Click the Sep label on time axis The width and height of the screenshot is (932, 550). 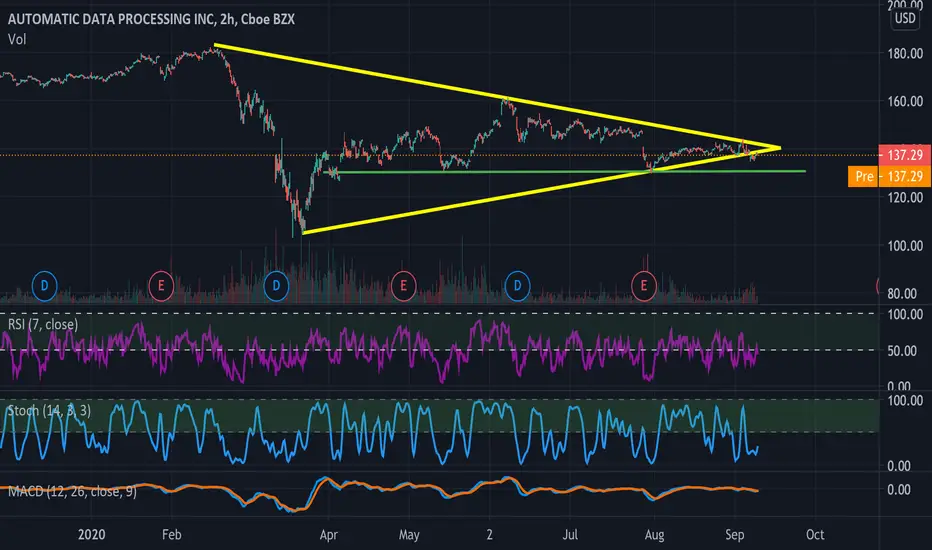coord(735,535)
